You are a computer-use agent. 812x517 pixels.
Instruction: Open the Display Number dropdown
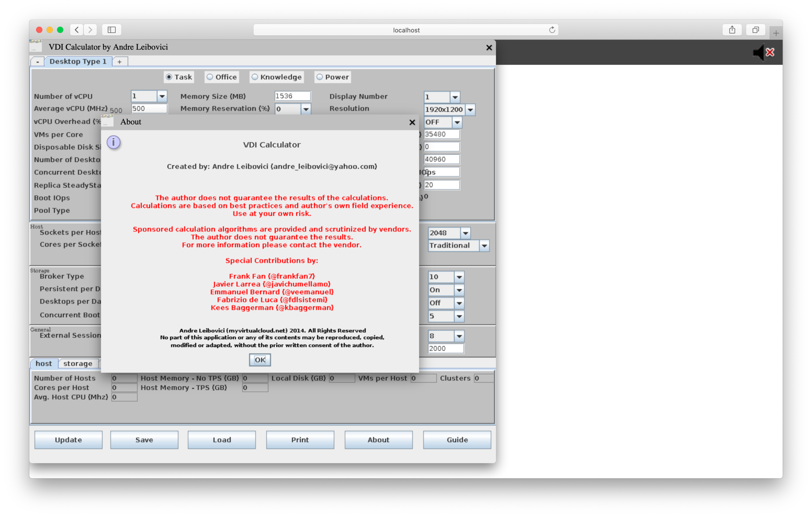click(x=455, y=97)
